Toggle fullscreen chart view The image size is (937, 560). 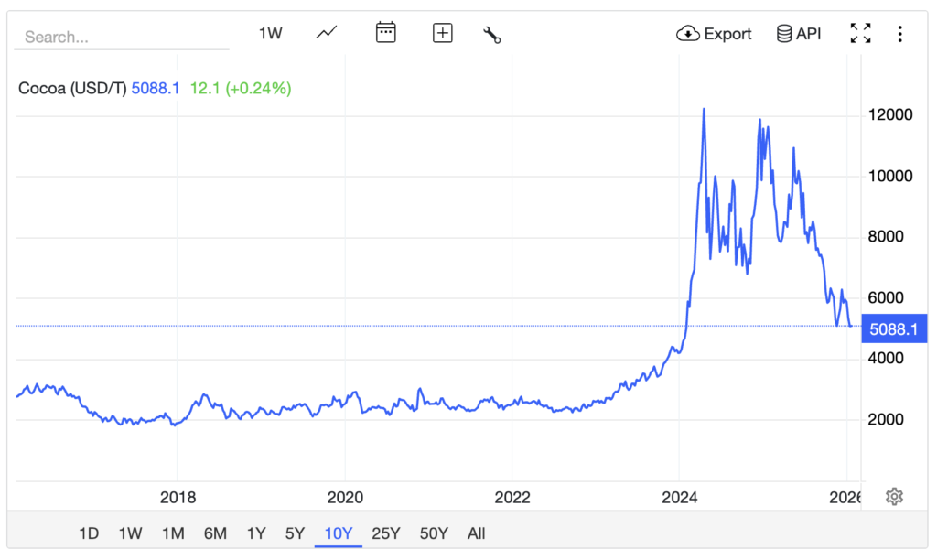click(860, 34)
